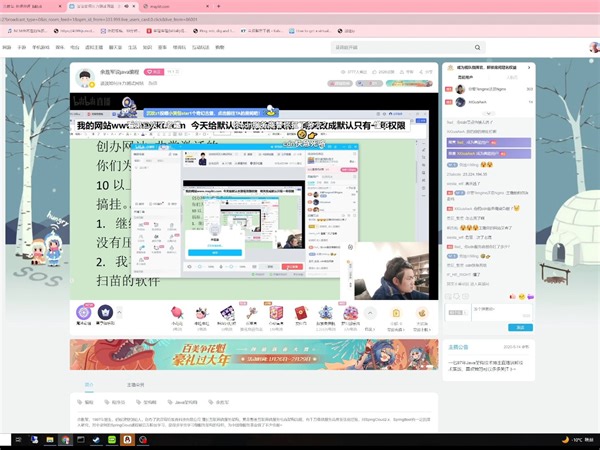600x450 pixels.
Task: Mute the audio icon on the live room browser tab
Action: (x=126, y=6)
